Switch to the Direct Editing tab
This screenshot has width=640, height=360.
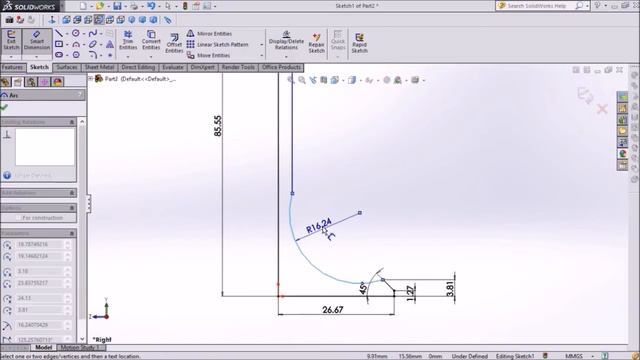138,67
